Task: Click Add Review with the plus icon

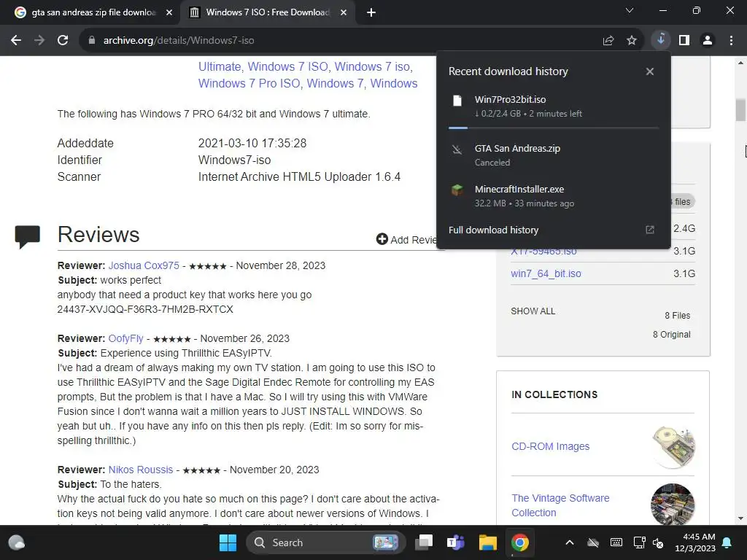Action: [406, 239]
